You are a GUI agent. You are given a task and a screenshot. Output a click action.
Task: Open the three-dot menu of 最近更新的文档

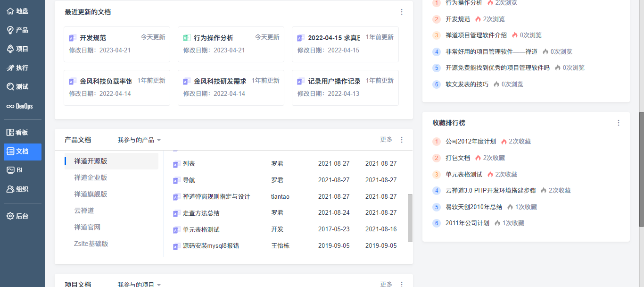(402, 12)
